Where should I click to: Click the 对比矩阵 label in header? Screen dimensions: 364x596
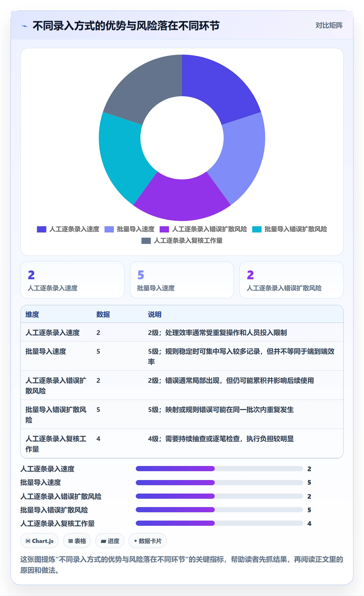click(329, 25)
